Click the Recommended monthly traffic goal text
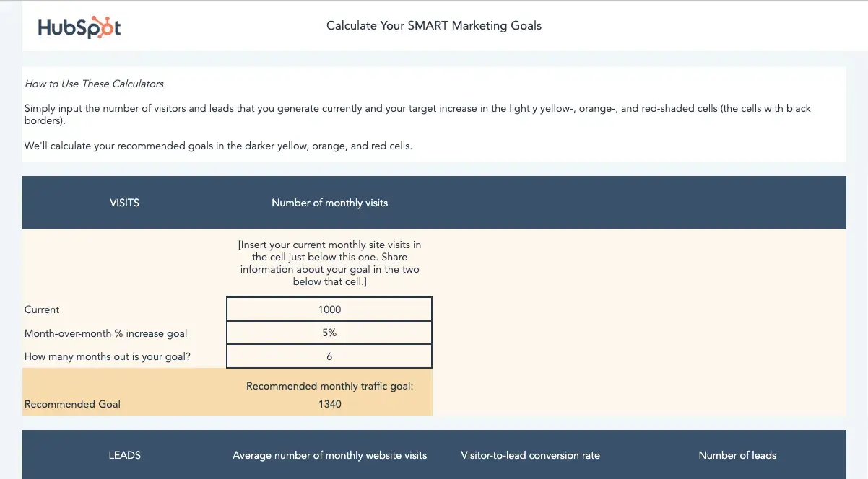The image size is (868, 479). point(329,386)
